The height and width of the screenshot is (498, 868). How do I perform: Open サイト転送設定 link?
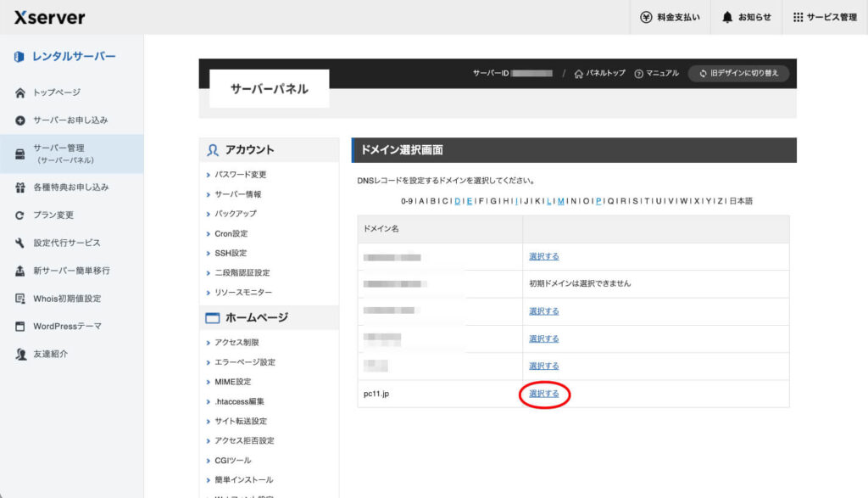point(240,422)
